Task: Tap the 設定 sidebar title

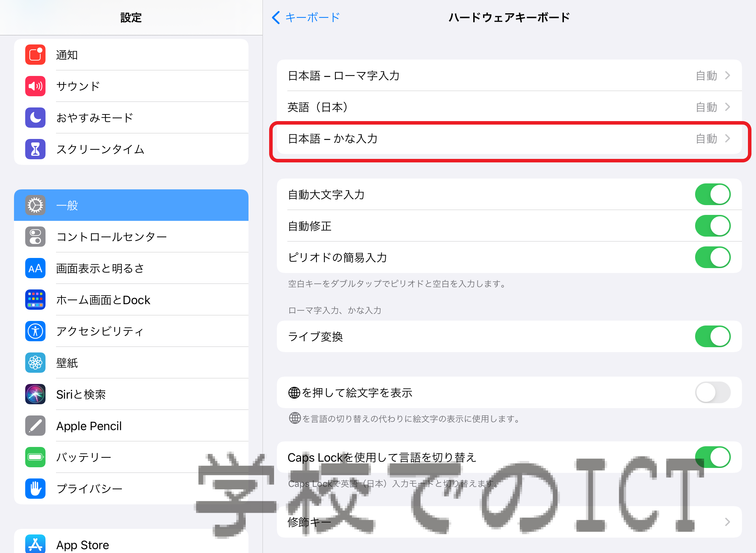Action: tap(131, 17)
